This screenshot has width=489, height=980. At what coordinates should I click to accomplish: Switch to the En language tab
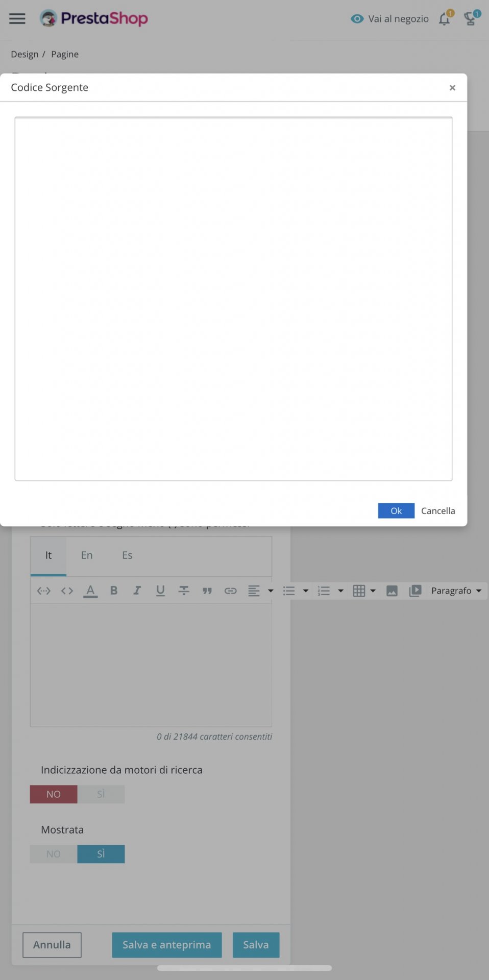pyautogui.click(x=87, y=555)
